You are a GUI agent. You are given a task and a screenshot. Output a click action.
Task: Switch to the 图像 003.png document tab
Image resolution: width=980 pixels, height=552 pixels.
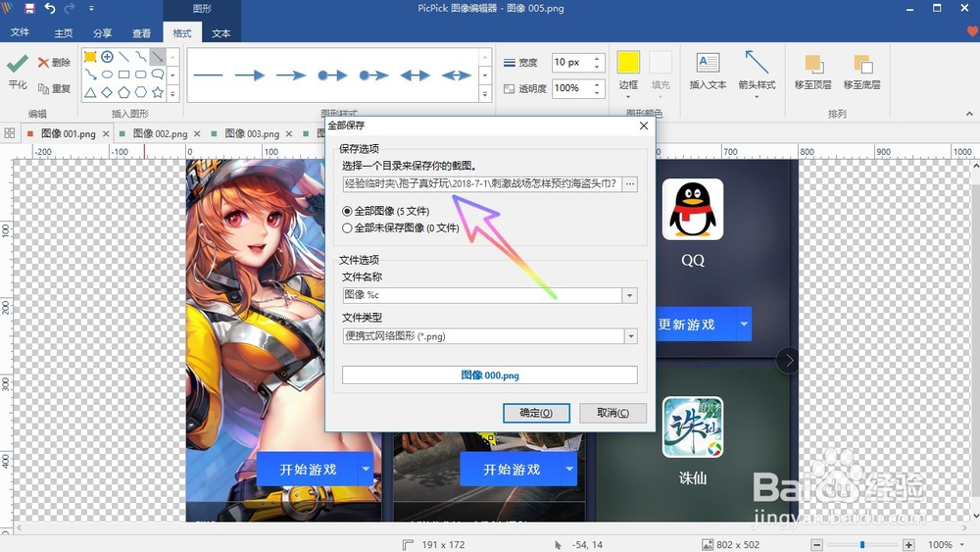(x=252, y=133)
